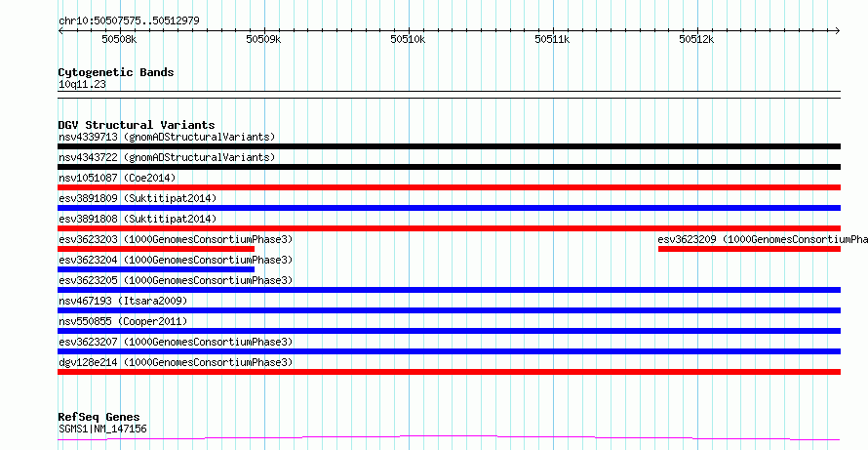The height and width of the screenshot is (450, 868).
Task: Open esv3891808 (Suktitipat2014) variant label
Action: [138, 219]
